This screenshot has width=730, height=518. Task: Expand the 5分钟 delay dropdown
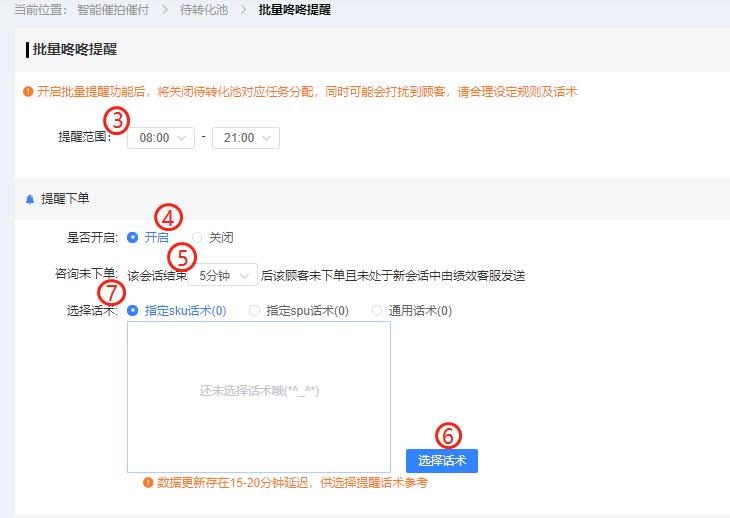pyautogui.click(x=223, y=276)
